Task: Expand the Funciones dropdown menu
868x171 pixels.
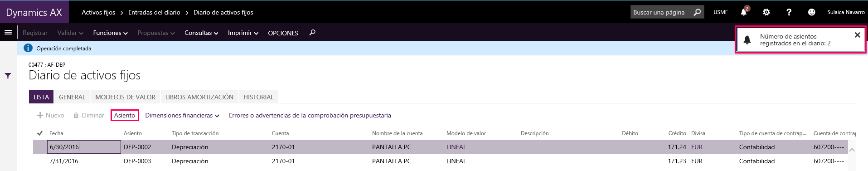Action: point(110,33)
